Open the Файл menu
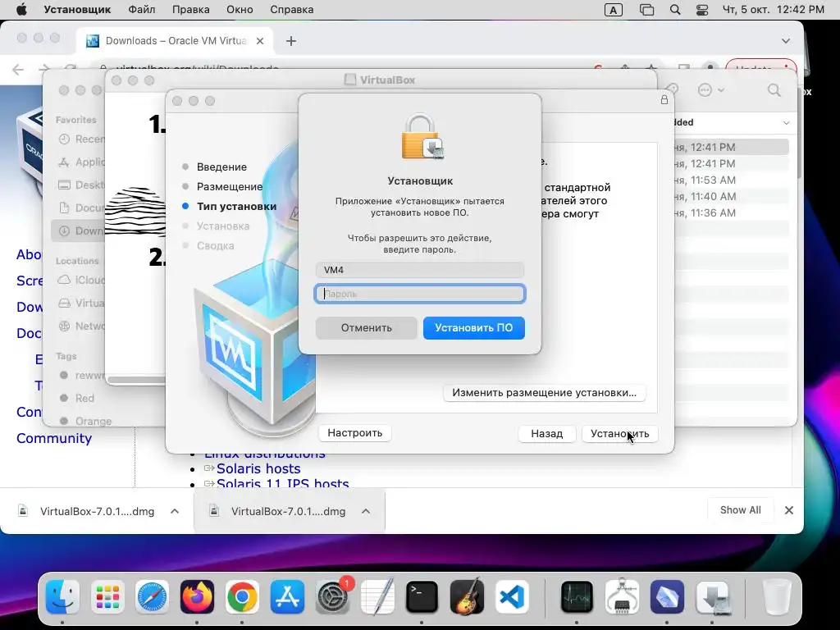This screenshot has width=840, height=630. pyautogui.click(x=141, y=10)
